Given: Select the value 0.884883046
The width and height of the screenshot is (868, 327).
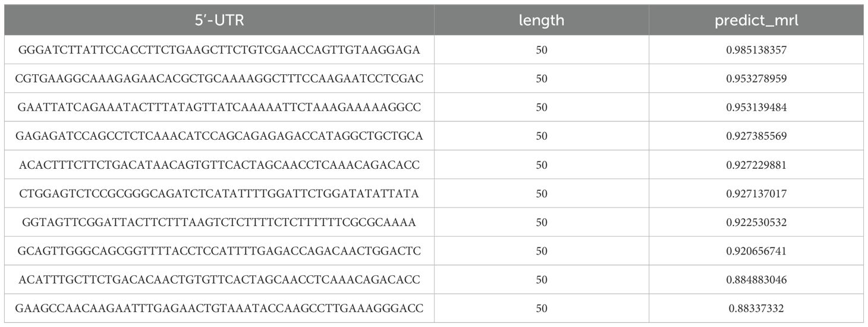Looking at the screenshot, I should pos(756,279).
